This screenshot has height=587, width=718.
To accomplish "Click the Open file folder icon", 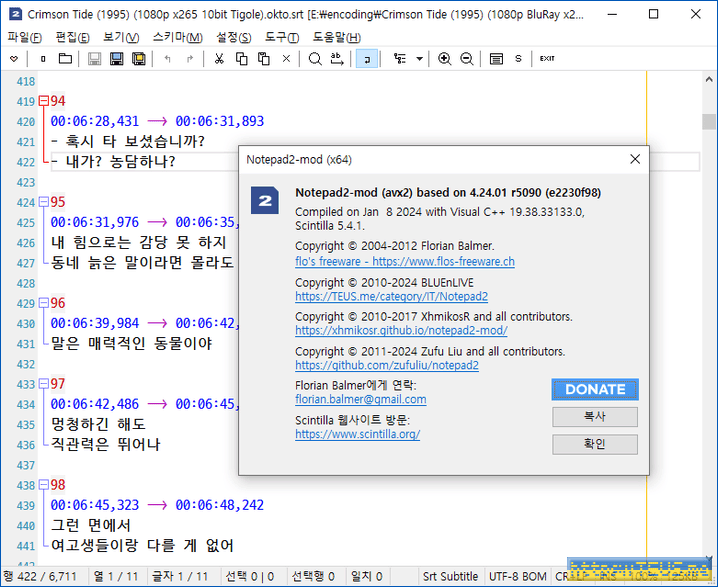I will 65,59.
